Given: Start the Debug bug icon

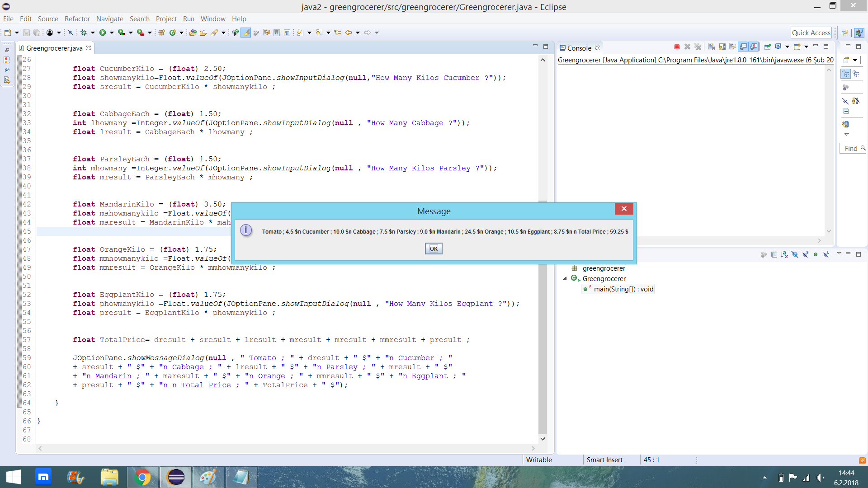Looking at the screenshot, I should click(84, 33).
